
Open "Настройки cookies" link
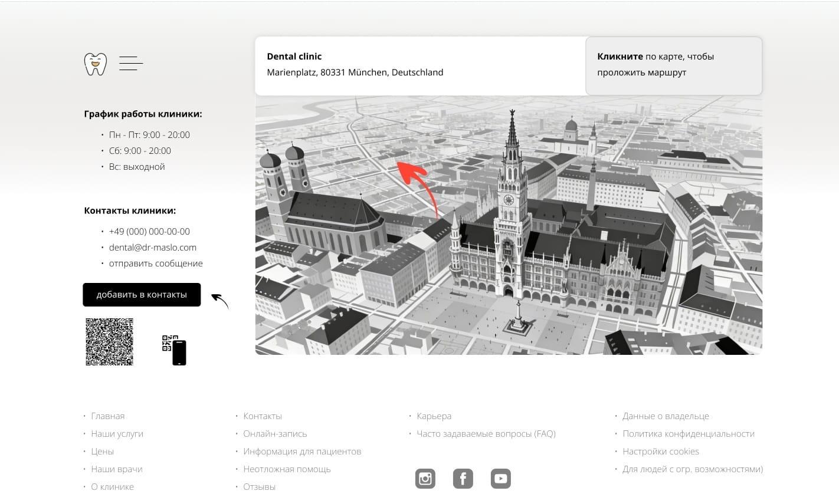coord(661,452)
